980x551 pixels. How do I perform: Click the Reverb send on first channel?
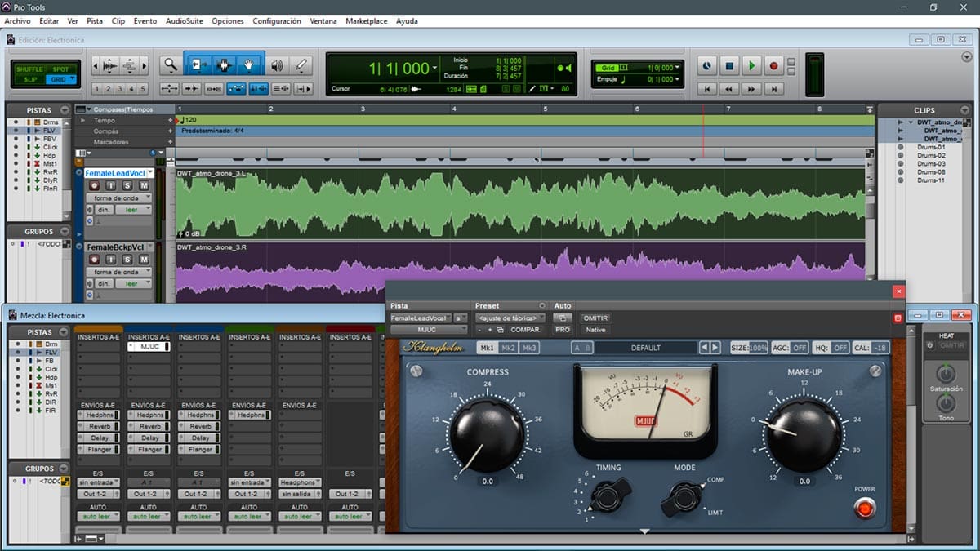[99, 426]
